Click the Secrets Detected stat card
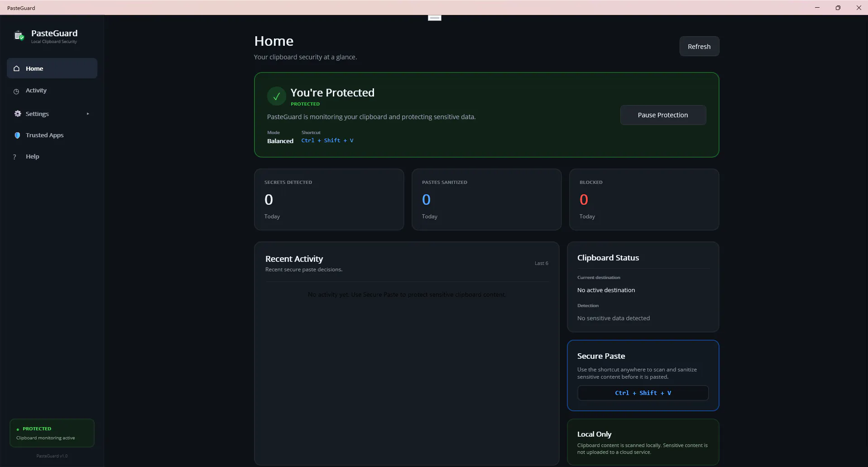 (x=329, y=199)
